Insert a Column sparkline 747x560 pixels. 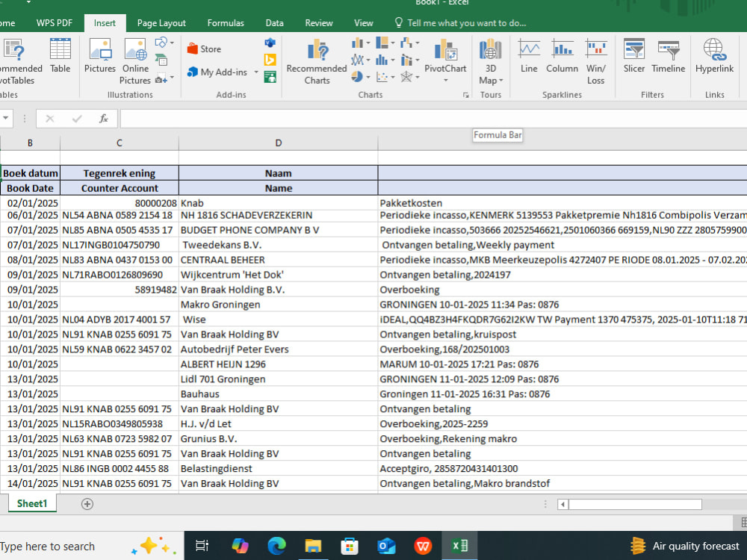point(562,56)
